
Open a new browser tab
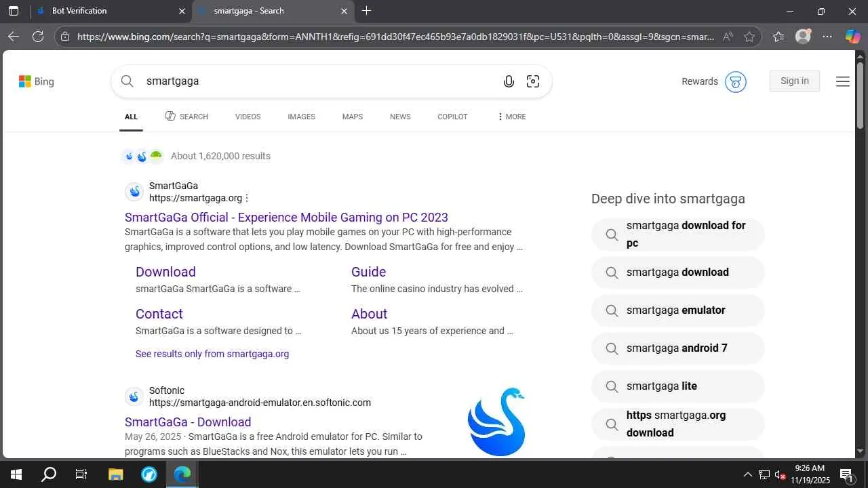coord(367,11)
